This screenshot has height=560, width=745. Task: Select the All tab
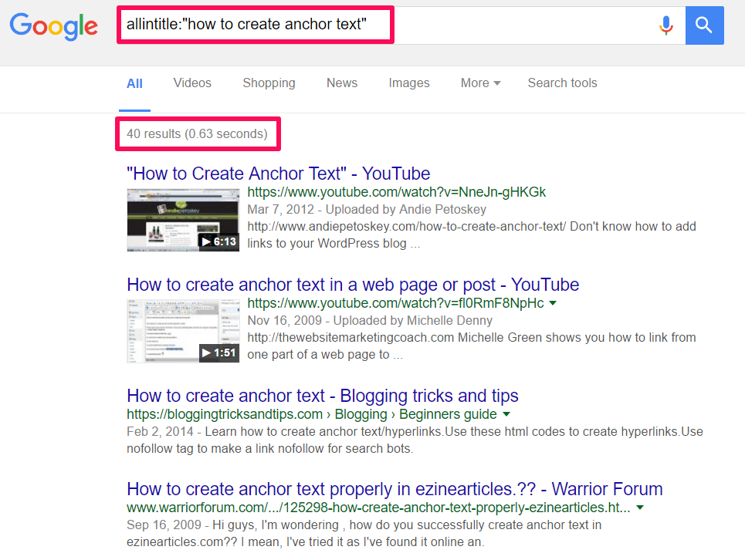coord(134,83)
